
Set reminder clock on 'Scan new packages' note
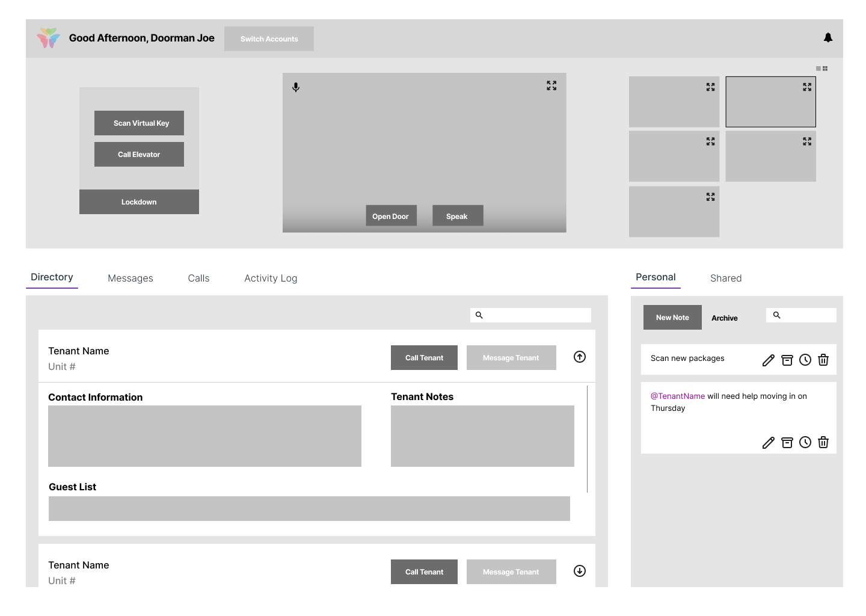click(805, 360)
